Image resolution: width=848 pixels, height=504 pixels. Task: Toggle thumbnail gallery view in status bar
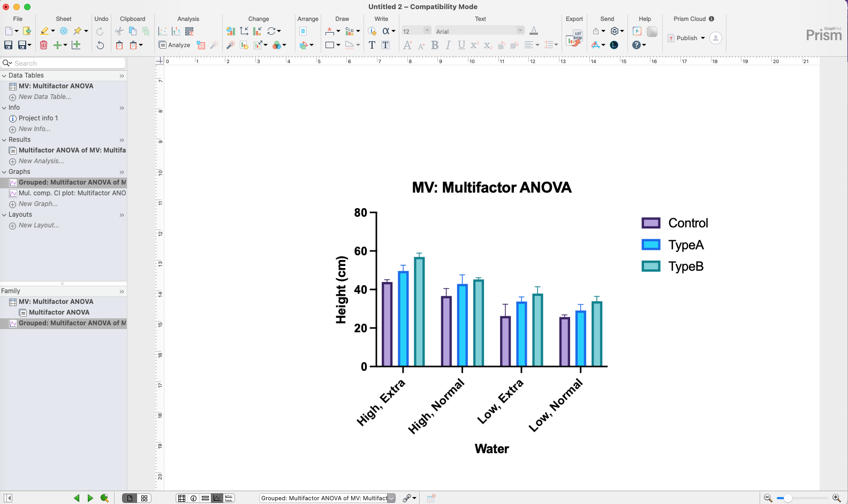[x=144, y=498]
